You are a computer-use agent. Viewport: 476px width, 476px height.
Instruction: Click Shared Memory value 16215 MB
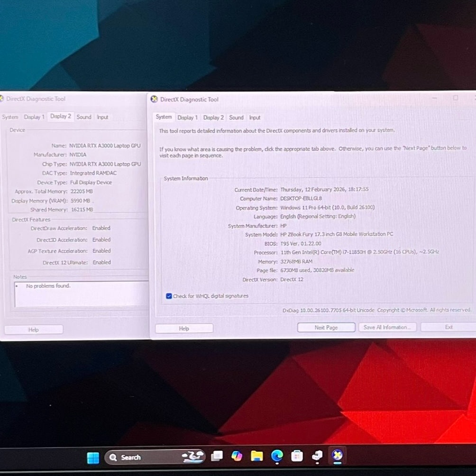click(82, 210)
